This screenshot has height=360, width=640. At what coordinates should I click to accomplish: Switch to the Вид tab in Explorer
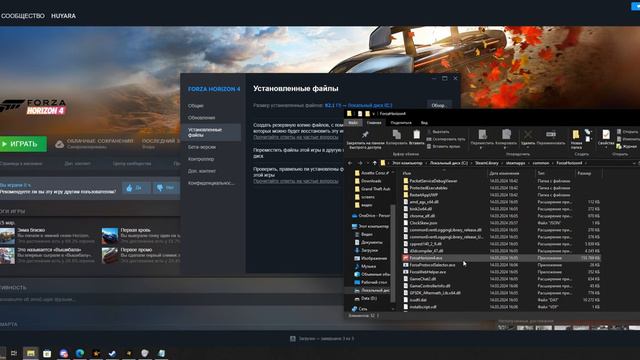424,122
